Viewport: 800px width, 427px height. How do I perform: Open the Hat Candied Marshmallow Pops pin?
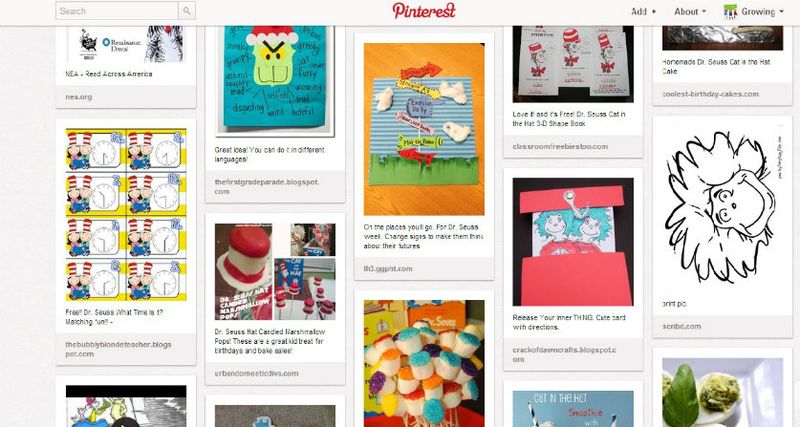click(x=275, y=271)
